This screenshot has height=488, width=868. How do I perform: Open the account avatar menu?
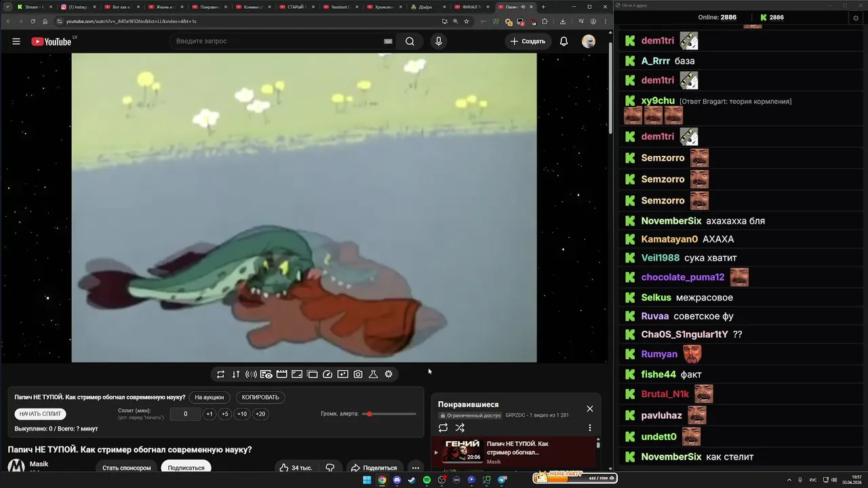[589, 41]
